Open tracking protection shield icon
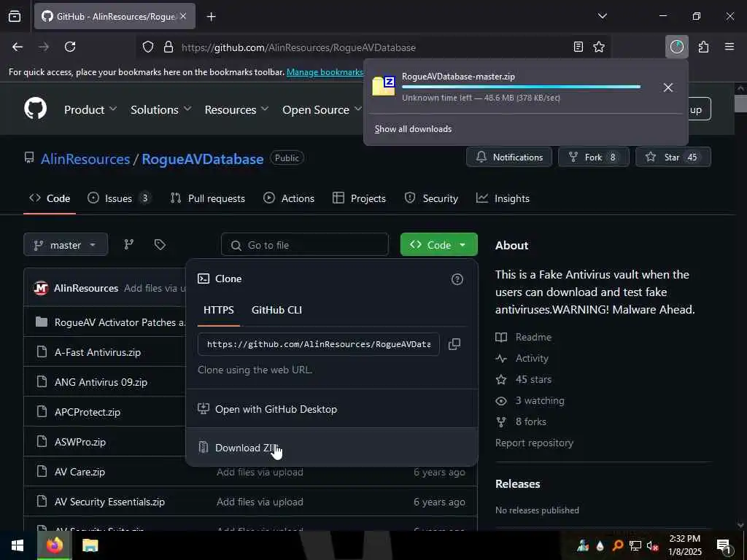This screenshot has width=747, height=560. [148, 47]
